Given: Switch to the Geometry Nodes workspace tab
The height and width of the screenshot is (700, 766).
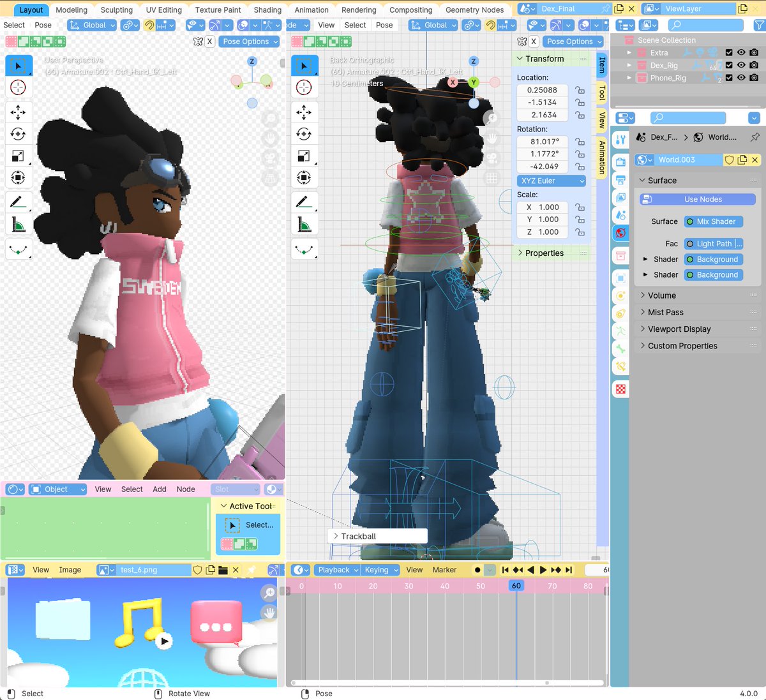Looking at the screenshot, I should pyautogui.click(x=475, y=10).
